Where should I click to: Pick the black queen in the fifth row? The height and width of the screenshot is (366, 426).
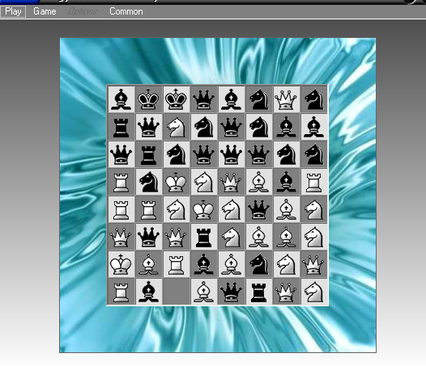point(259,210)
